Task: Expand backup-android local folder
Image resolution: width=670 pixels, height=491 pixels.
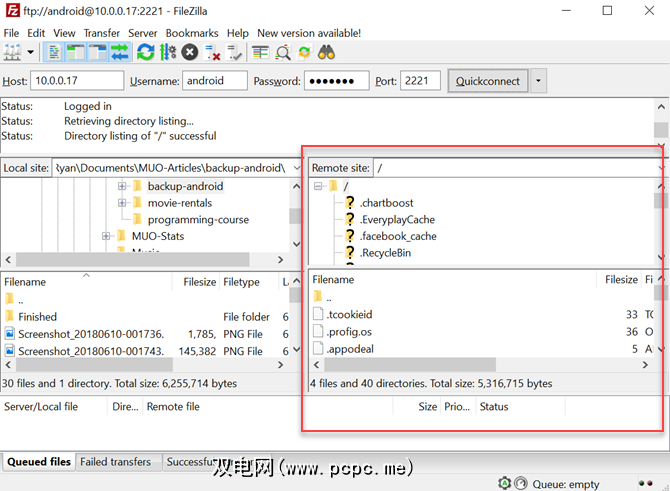Action: (122, 186)
